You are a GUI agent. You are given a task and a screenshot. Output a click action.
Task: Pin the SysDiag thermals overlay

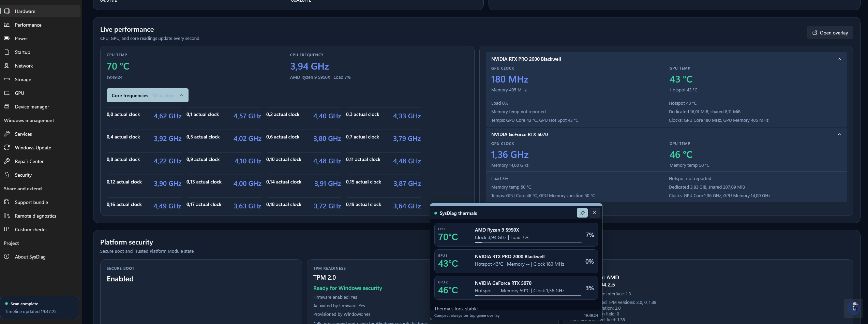click(582, 213)
